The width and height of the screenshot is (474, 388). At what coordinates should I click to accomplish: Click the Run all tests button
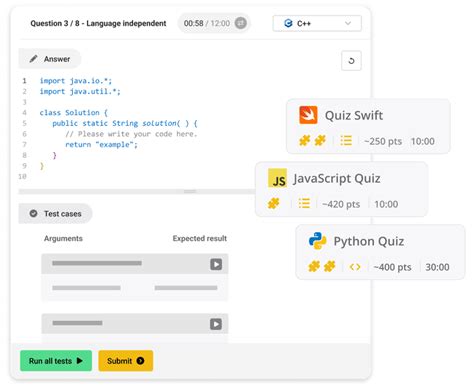point(56,361)
